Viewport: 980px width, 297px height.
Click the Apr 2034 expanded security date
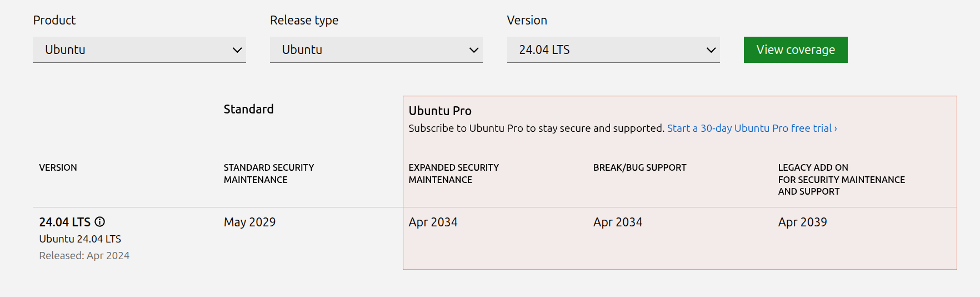[x=433, y=222]
